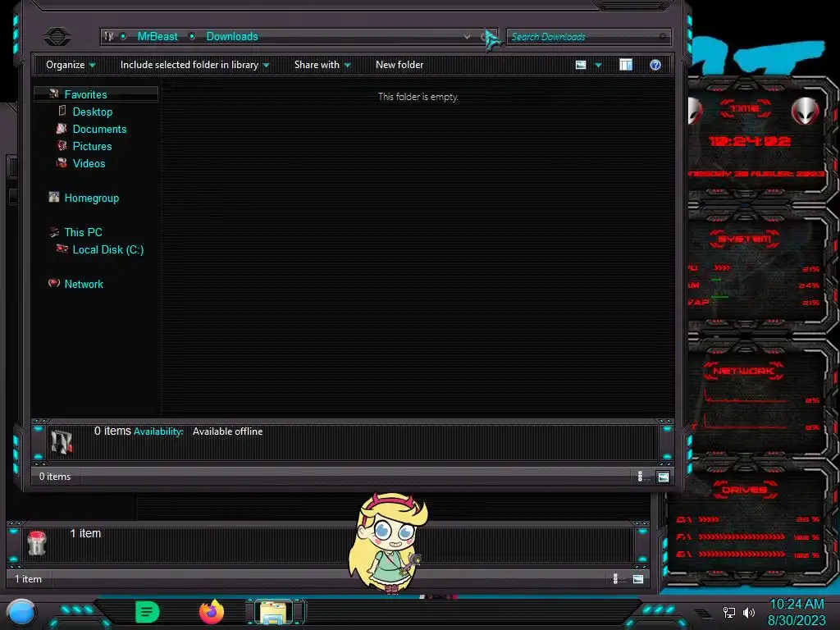This screenshot has height=630, width=840.
Task: Click the Desktop item icon
Action: click(62, 111)
